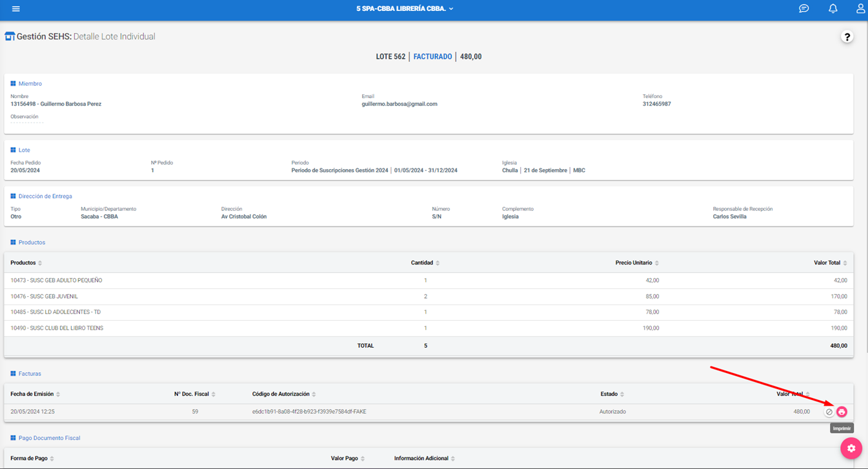The height and width of the screenshot is (469, 868).
Task: Sort products by Valor Total column
Action: 831,263
